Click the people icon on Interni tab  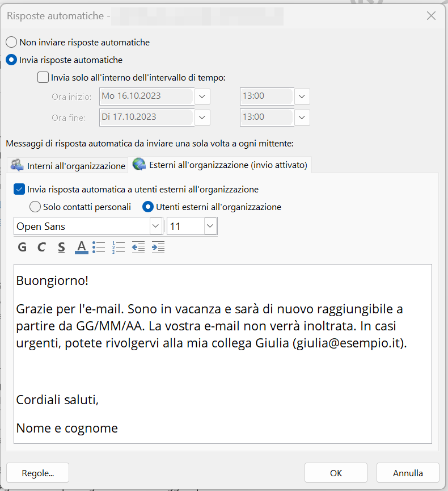17,165
